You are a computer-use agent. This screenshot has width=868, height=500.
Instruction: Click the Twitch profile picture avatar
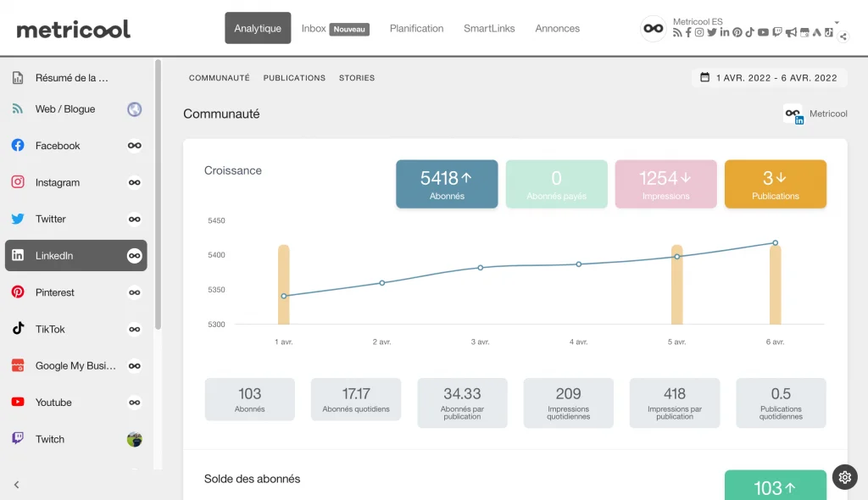coord(135,439)
